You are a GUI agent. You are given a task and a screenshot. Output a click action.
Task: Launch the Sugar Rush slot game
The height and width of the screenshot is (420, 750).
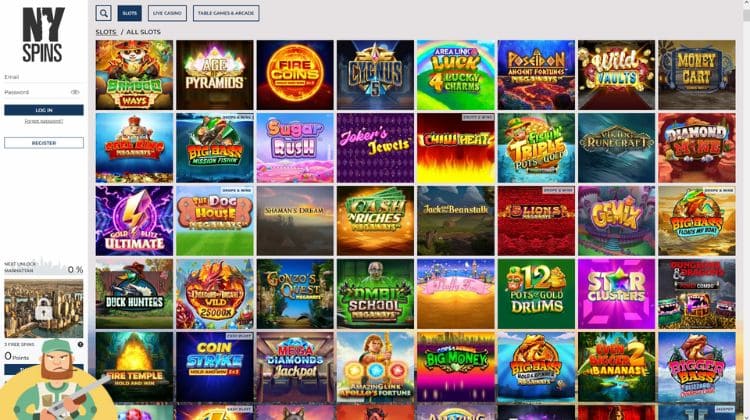tap(295, 148)
